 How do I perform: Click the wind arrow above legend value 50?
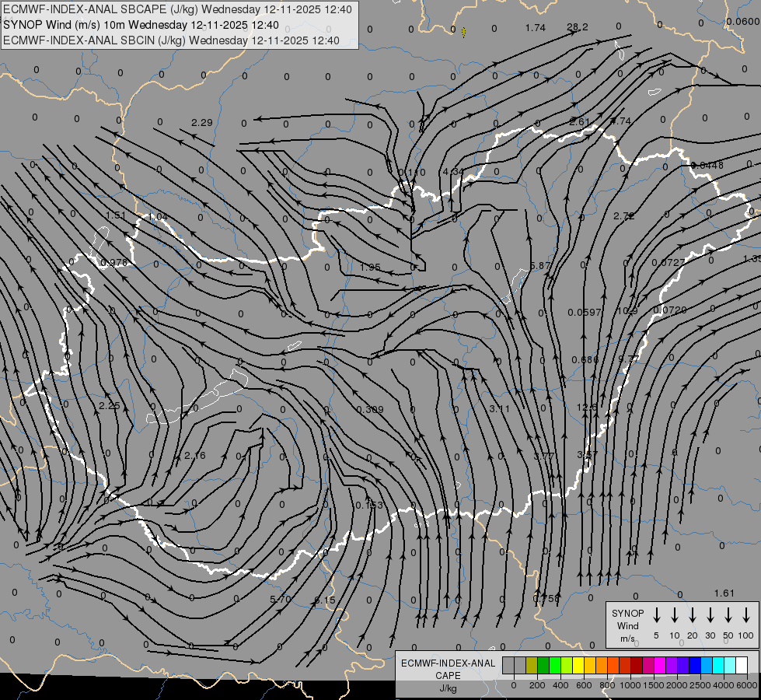pyautogui.click(x=728, y=615)
